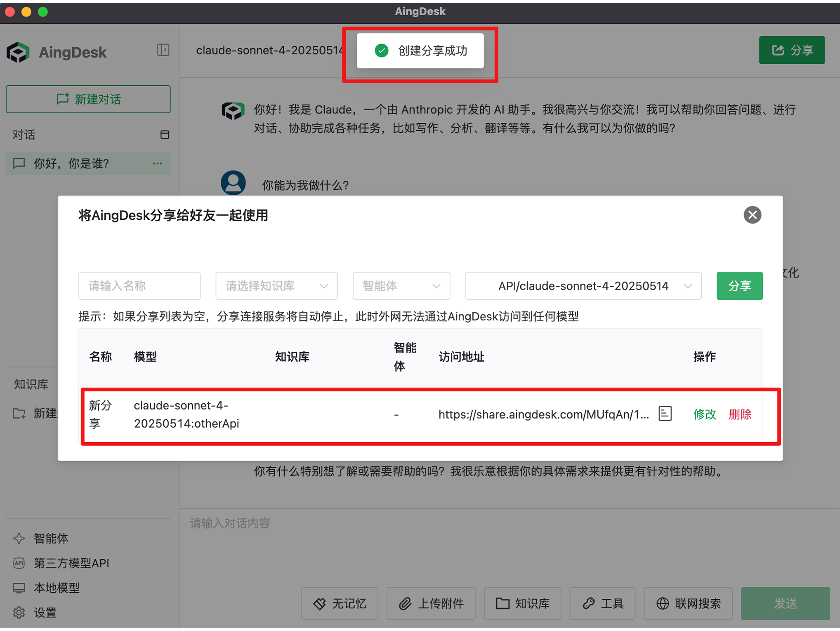Open the 请选择知识库 dropdown
This screenshot has width=840, height=631.
click(x=276, y=286)
